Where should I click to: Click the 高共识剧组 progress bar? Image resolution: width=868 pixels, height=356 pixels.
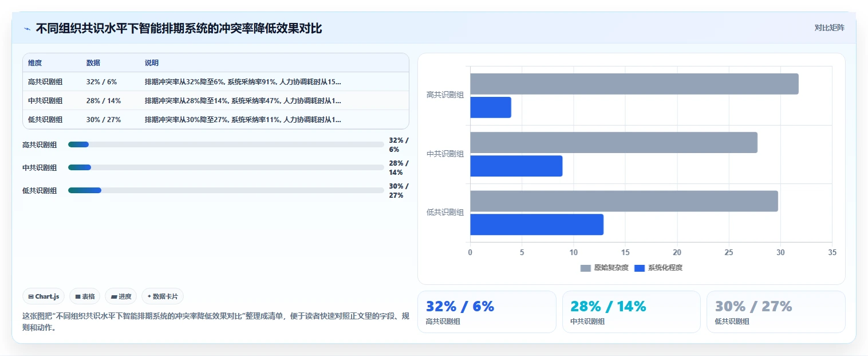tap(226, 144)
